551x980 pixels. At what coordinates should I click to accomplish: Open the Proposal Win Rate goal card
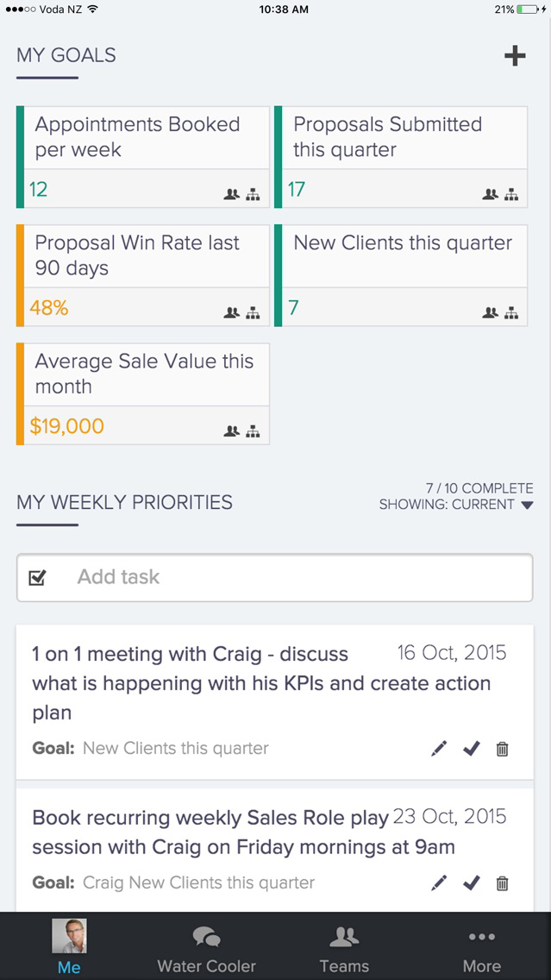[x=143, y=276]
